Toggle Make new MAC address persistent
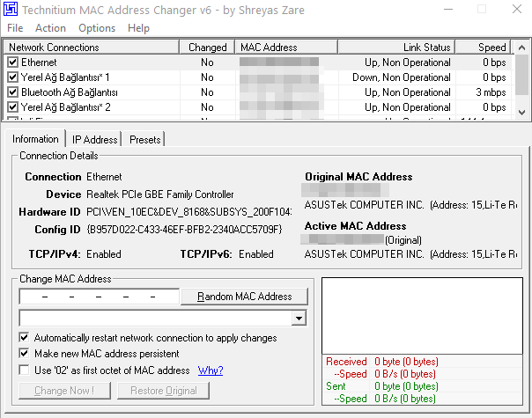The image size is (532, 418). (x=25, y=354)
